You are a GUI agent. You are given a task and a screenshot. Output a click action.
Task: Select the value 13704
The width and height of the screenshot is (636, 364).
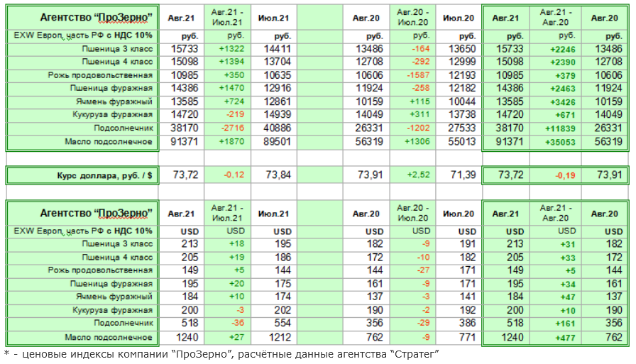click(x=277, y=62)
